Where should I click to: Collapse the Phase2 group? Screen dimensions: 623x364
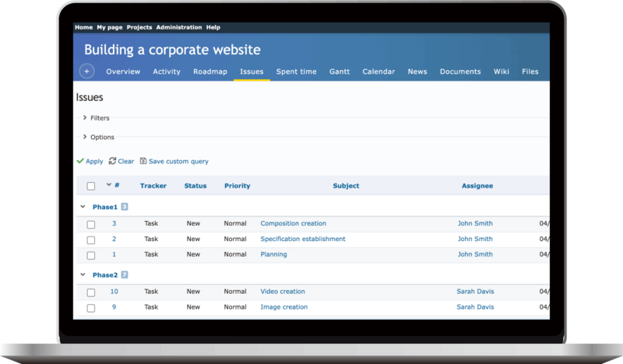[x=83, y=275]
